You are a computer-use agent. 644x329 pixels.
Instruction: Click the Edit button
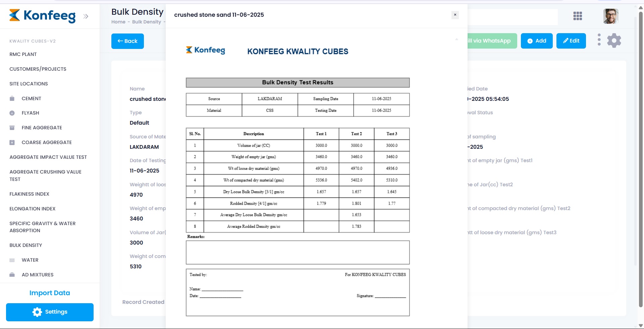(571, 41)
